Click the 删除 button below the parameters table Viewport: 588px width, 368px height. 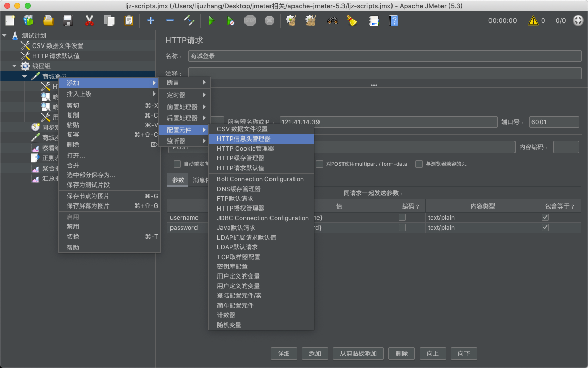click(x=402, y=353)
